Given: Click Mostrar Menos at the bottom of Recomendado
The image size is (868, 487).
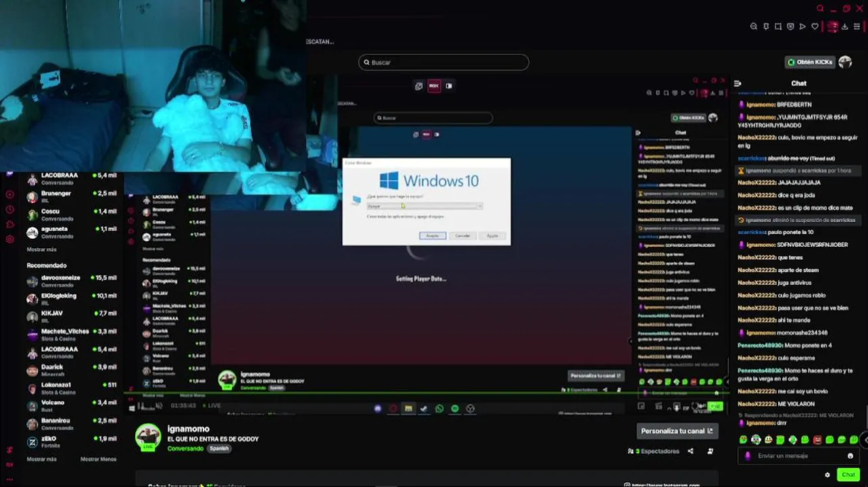Looking at the screenshot, I should point(98,459).
